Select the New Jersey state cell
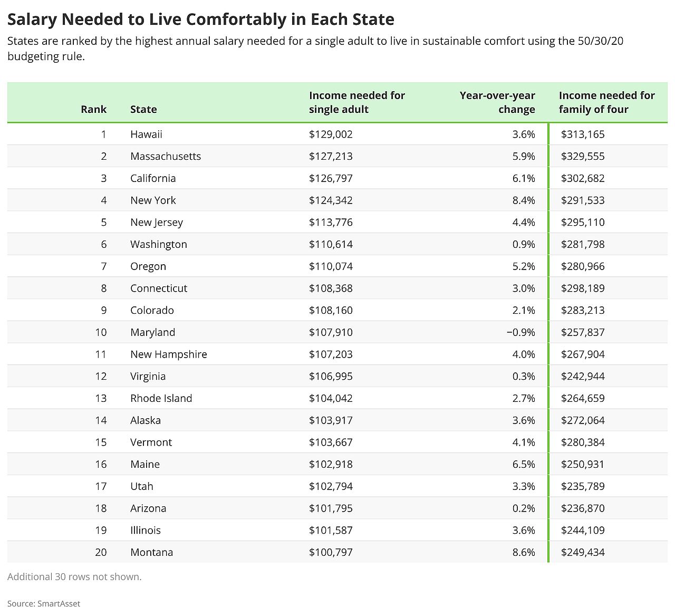Image resolution: width=675 pixels, height=616 pixels. point(157,222)
